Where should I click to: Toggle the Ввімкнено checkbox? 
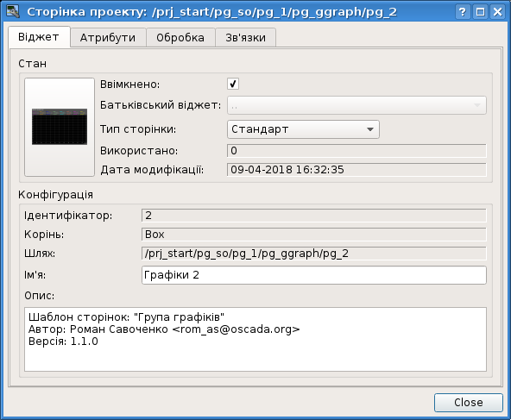click(233, 84)
